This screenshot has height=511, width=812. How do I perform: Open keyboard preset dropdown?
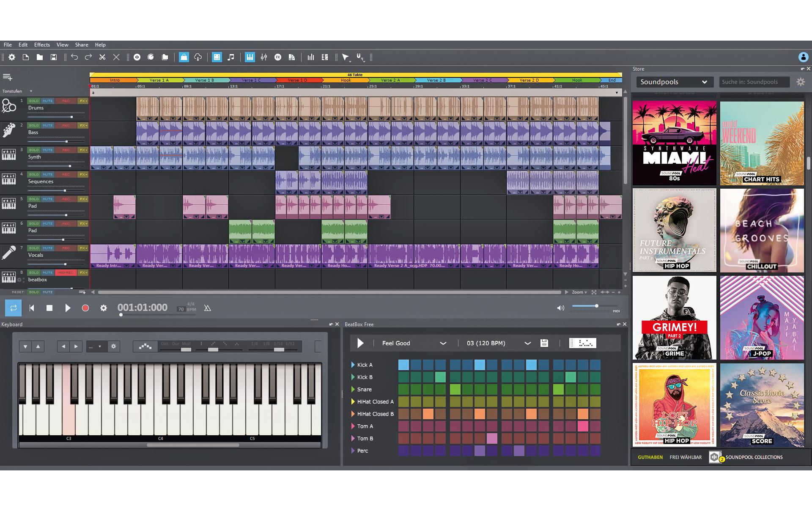tap(96, 346)
